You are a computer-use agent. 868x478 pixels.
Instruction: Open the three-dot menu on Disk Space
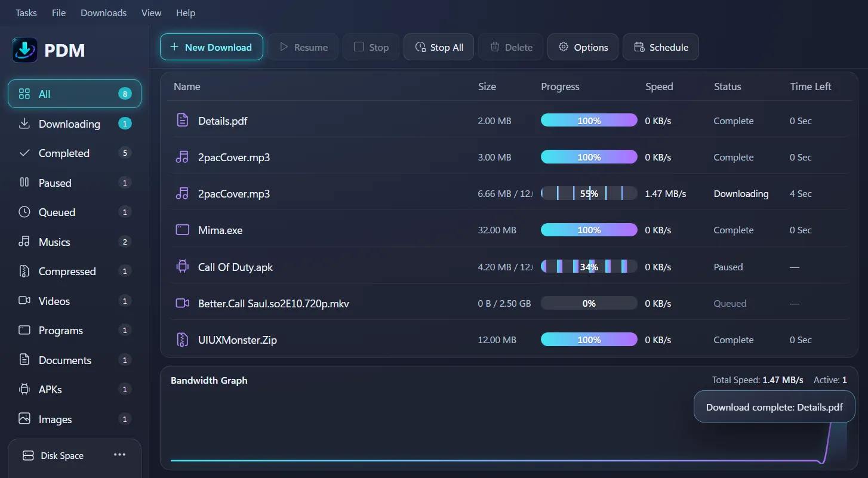tap(119, 455)
